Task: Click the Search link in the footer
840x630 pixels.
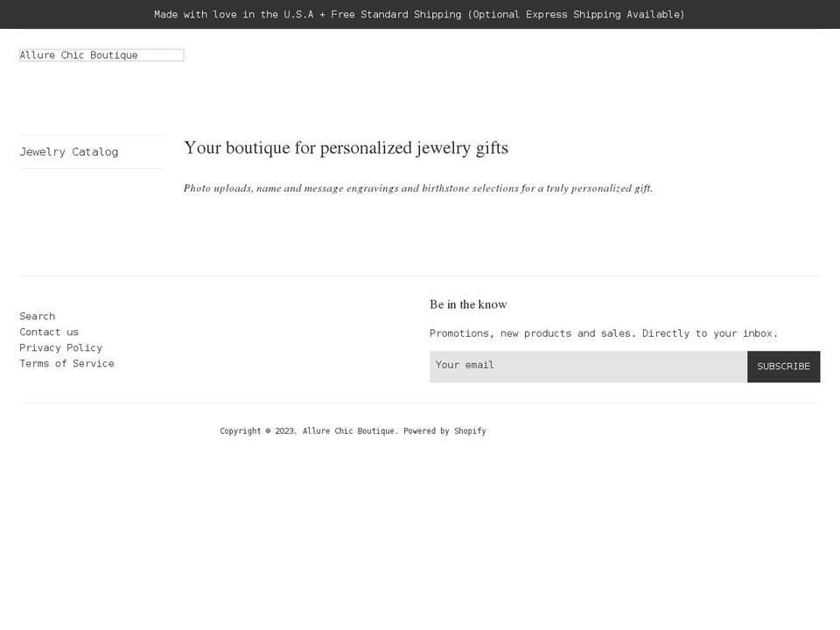Action: (x=37, y=316)
